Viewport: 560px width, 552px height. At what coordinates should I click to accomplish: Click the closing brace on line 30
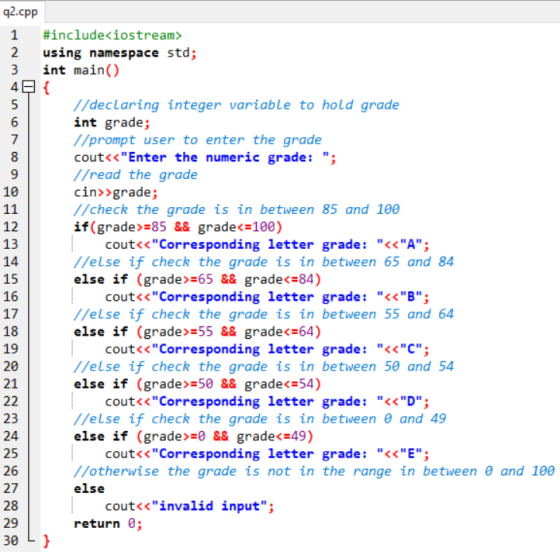point(46,541)
